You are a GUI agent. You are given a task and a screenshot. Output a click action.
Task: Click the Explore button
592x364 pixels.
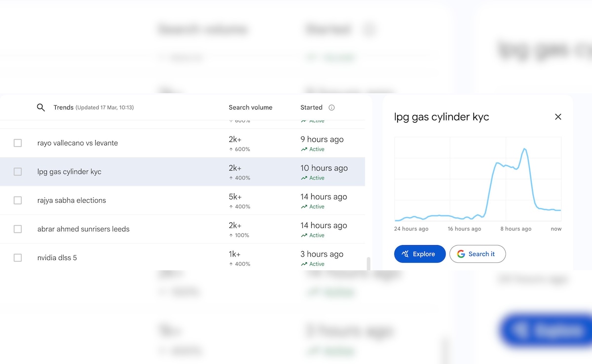click(419, 254)
